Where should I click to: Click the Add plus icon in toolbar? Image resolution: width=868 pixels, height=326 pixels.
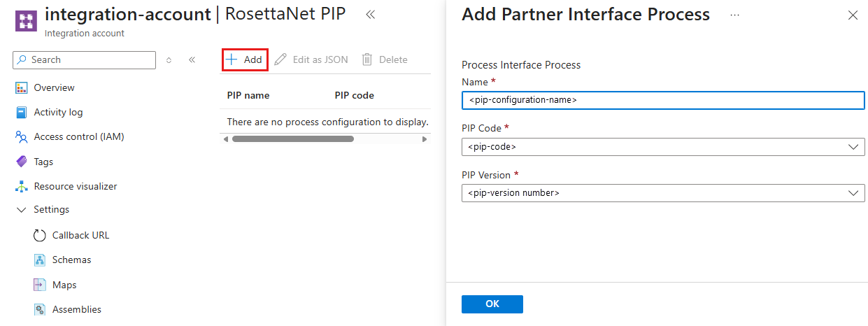(232, 60)
